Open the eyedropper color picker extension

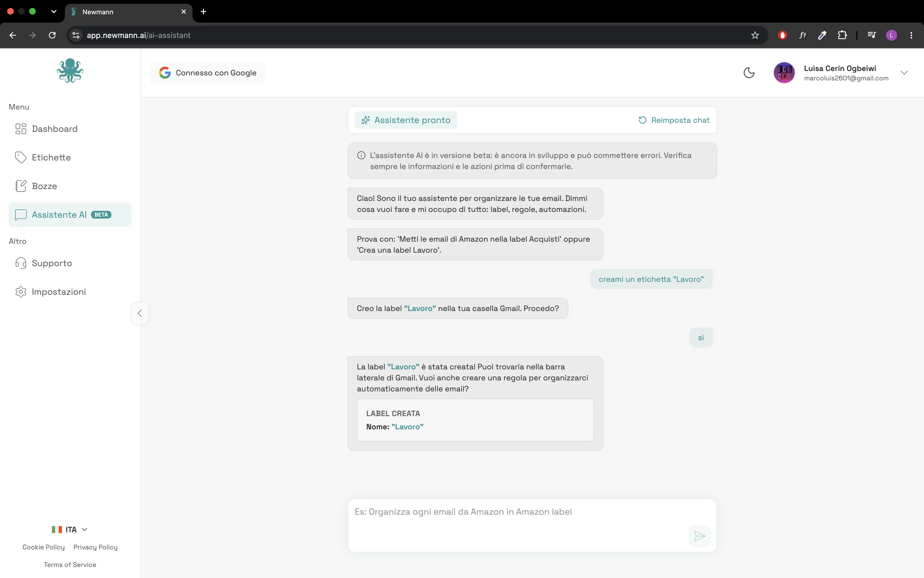[x=823, y=35]
